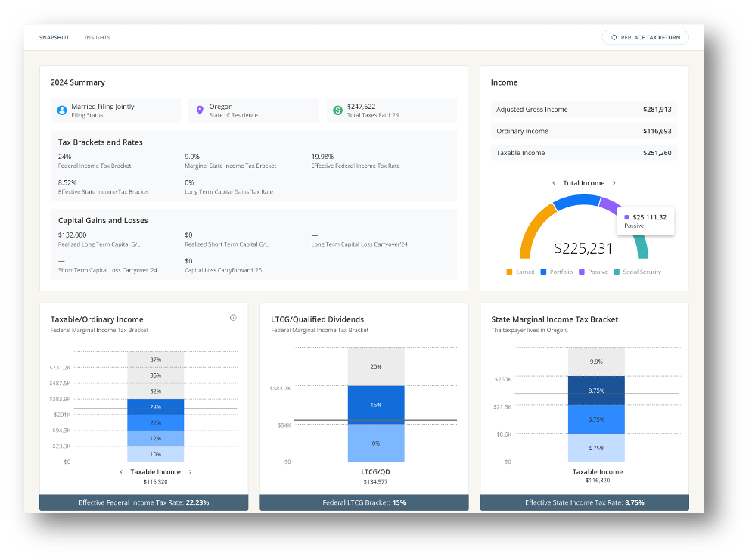Screen dimensions: 752x560
Task: Go to next Total Income view arrow
Action: pos(614,183)
